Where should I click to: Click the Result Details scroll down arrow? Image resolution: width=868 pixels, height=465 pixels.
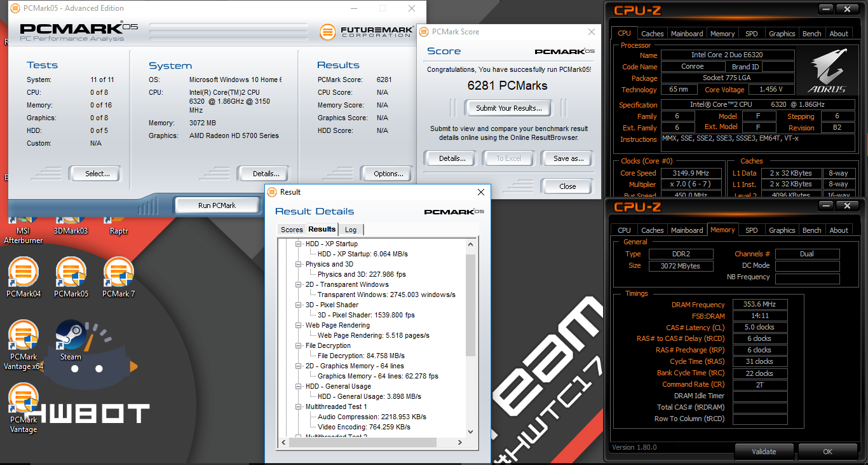point(471,432)
